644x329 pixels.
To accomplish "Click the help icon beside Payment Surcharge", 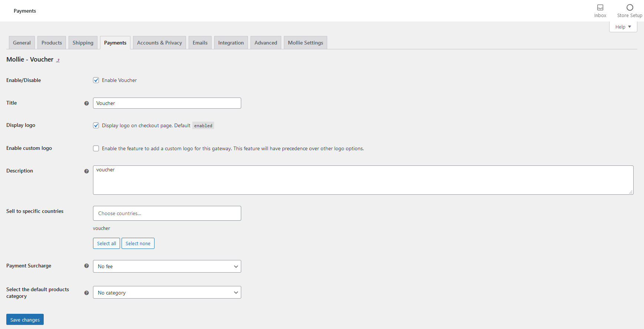I will point(86,266).
